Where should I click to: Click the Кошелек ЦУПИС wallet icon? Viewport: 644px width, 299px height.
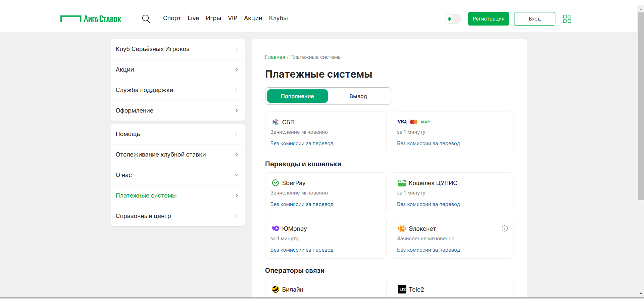coord(402,183)
